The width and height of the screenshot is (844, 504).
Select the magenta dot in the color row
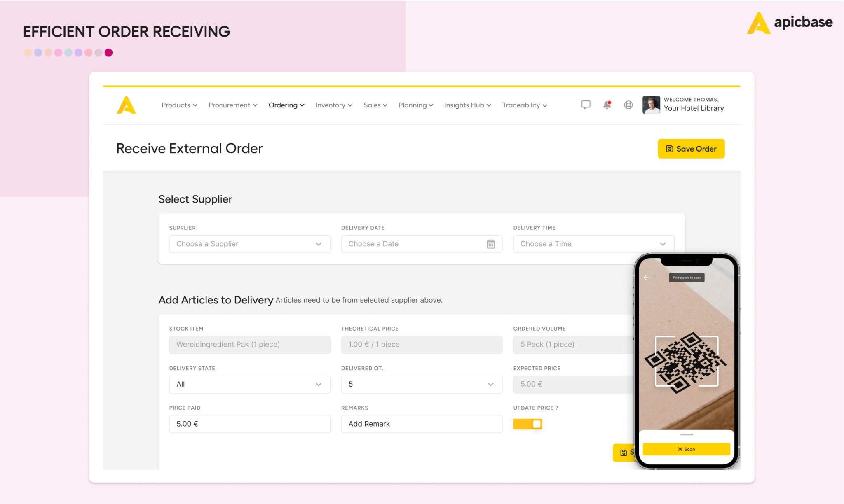tap(109, 53)
